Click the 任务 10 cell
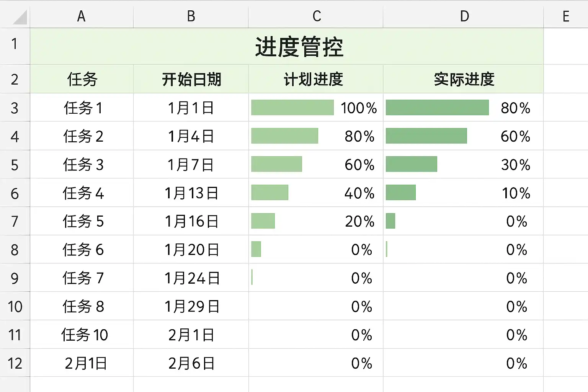This screenshot has width=588, height=392. (x=84, y=335)
